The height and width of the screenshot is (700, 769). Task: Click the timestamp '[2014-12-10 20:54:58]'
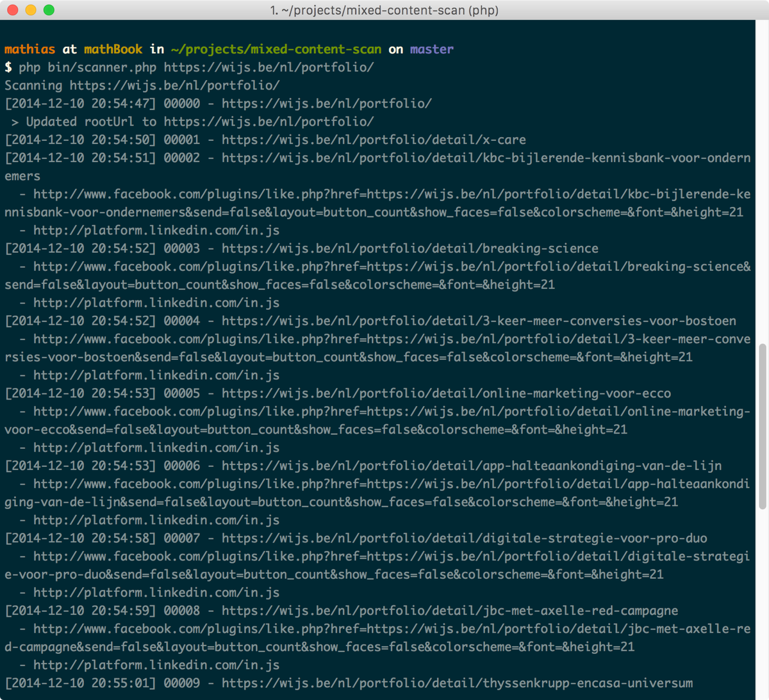pyautogui.click(x=80, y=538)
